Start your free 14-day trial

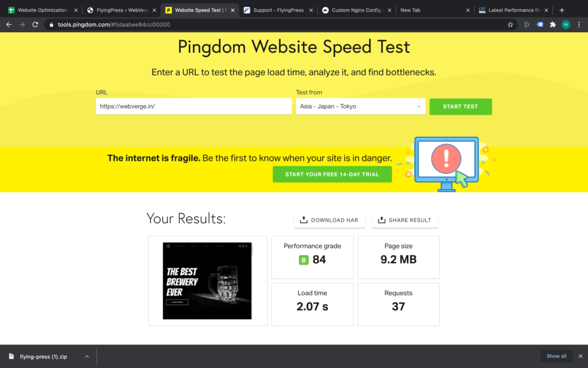pyautogui.click(x=332, y=174)
